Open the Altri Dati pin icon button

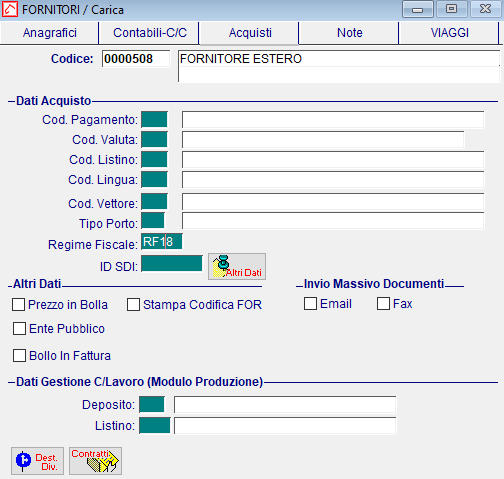click(237, 266)
